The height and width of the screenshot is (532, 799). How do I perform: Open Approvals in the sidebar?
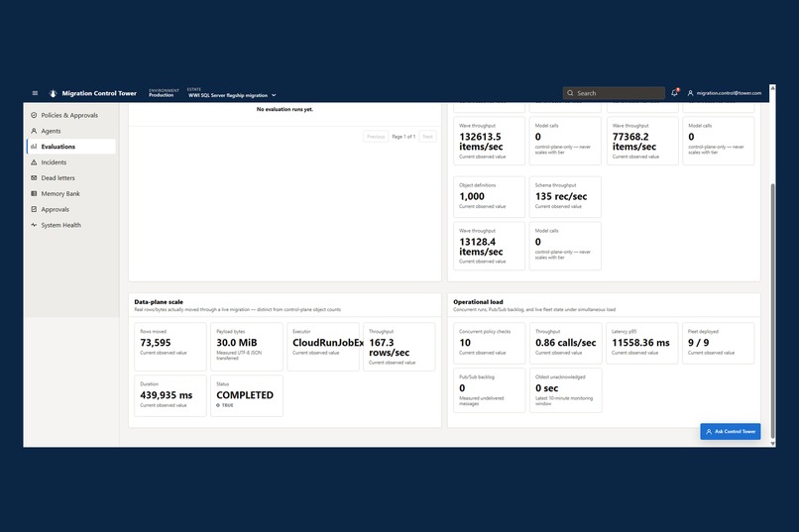71,209
